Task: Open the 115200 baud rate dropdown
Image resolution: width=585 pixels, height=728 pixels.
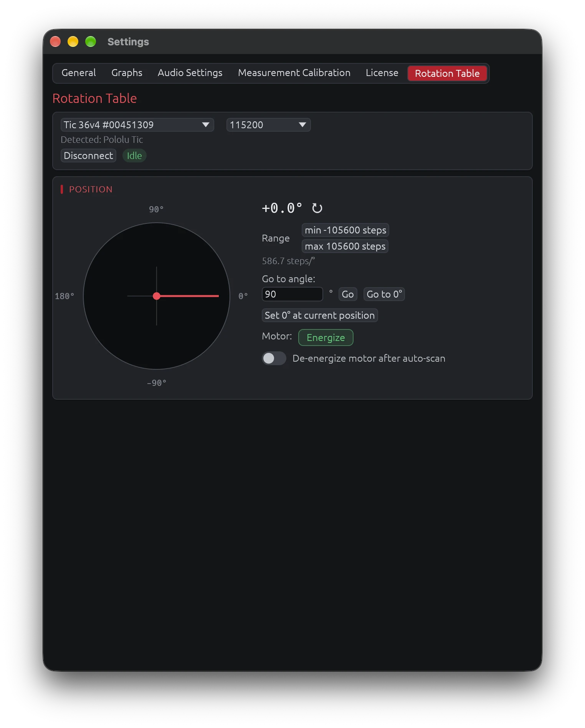Action: pyautogui.click(x=268, y=125)
